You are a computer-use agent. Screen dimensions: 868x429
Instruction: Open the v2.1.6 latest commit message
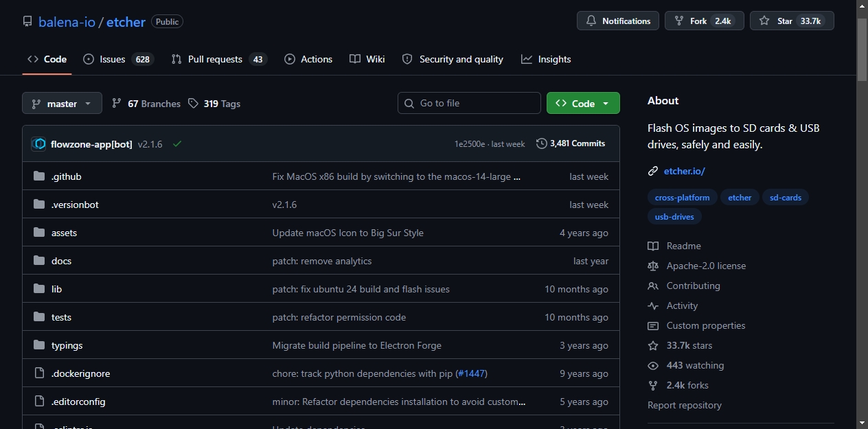[x=150, y=144]
